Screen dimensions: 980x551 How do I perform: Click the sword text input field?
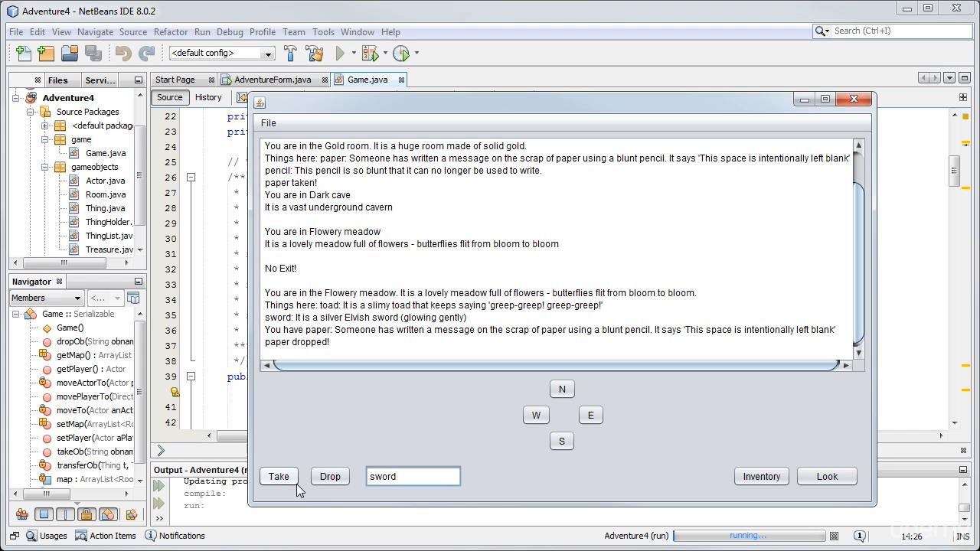tap(413, 476)
